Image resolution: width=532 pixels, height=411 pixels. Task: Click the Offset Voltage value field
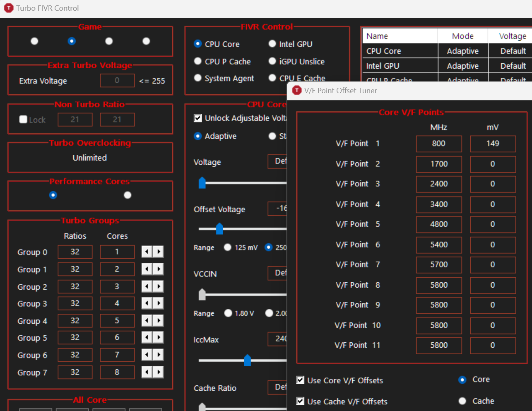pyautogui.click(x=277, y=208)
